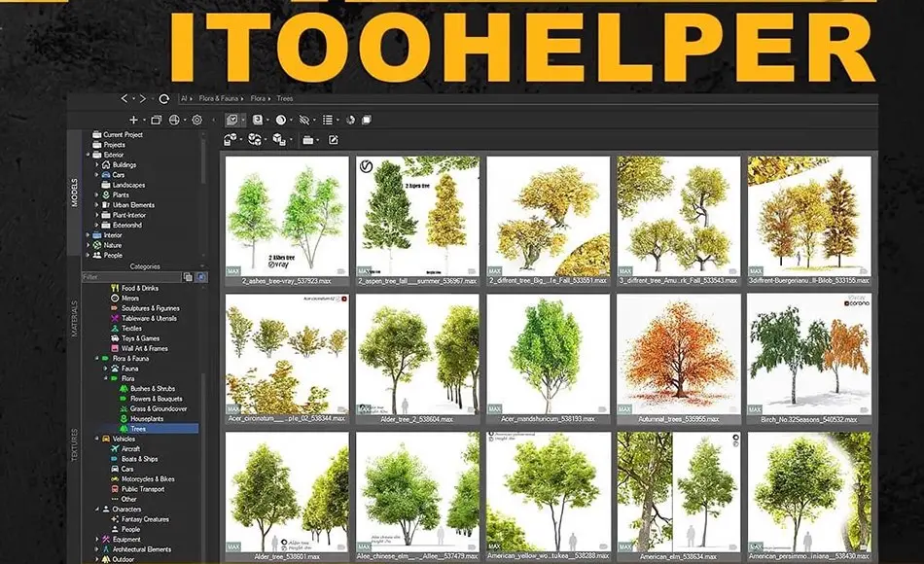Click the back navigation arrow
Viewport: 924px width, 564px height.
pyautogui.click(x=124, y=98)
